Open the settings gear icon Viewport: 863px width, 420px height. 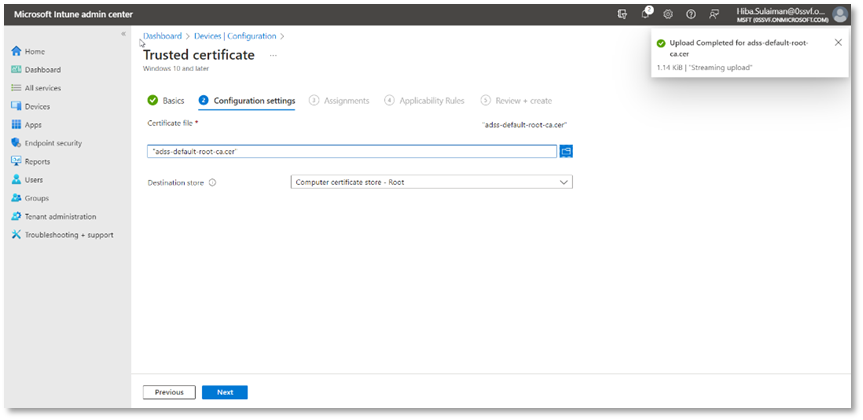point(667,14)
